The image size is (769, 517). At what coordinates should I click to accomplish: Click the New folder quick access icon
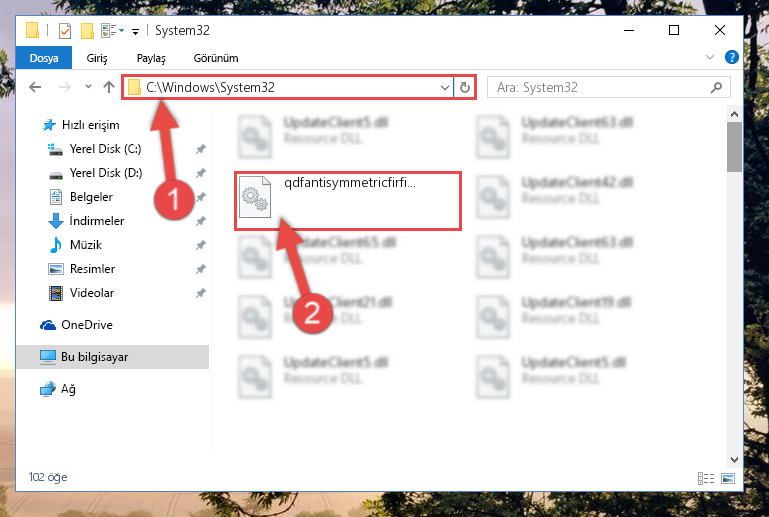(87, 31)
